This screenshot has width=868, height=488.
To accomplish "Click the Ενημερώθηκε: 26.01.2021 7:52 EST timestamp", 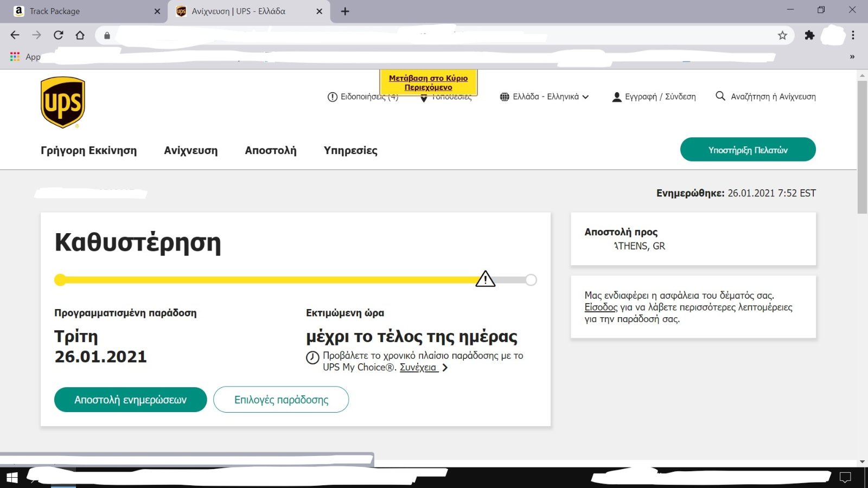I will pyautogui.click(x=736, y=193).
